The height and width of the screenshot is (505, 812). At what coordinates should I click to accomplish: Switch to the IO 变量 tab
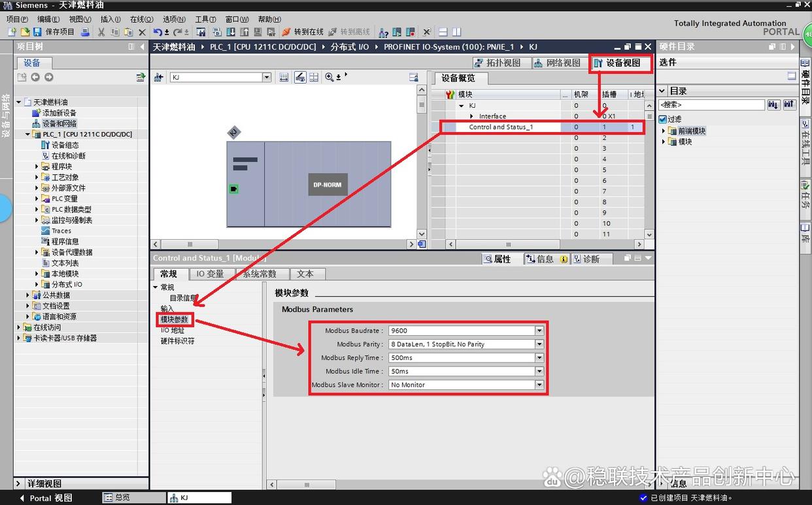[211, 274]
